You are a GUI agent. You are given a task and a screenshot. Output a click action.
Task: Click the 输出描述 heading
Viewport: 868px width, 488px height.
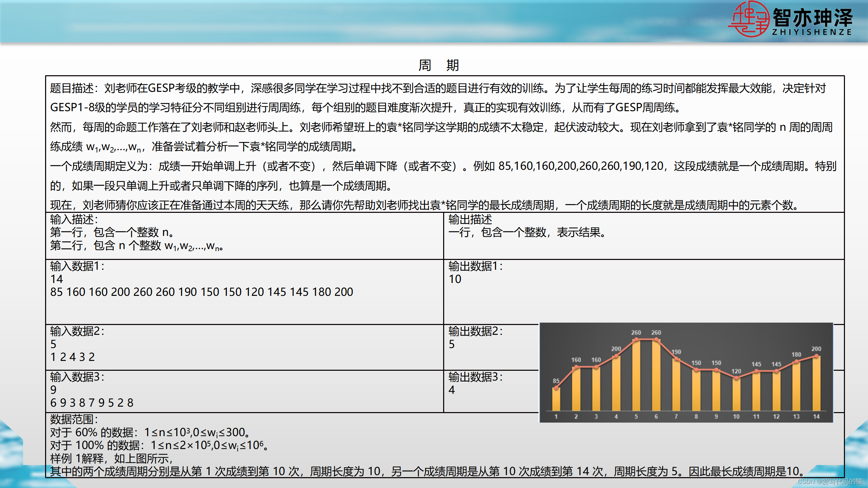[x=470, y=220]
